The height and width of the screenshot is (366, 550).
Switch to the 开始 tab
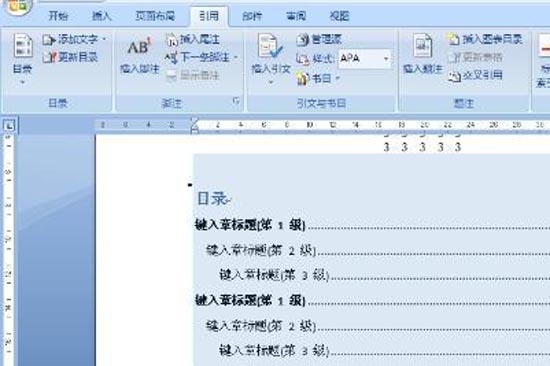click(x=59, y=16)
